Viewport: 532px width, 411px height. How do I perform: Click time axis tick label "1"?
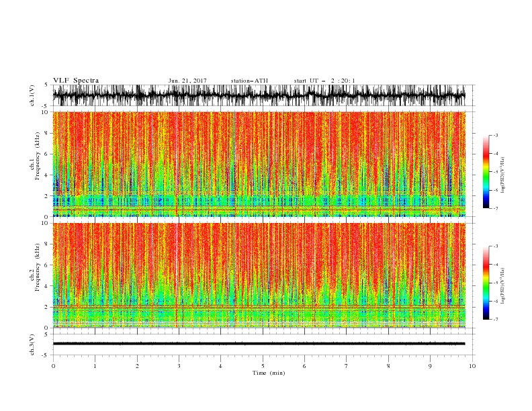(x=95, y=366)
